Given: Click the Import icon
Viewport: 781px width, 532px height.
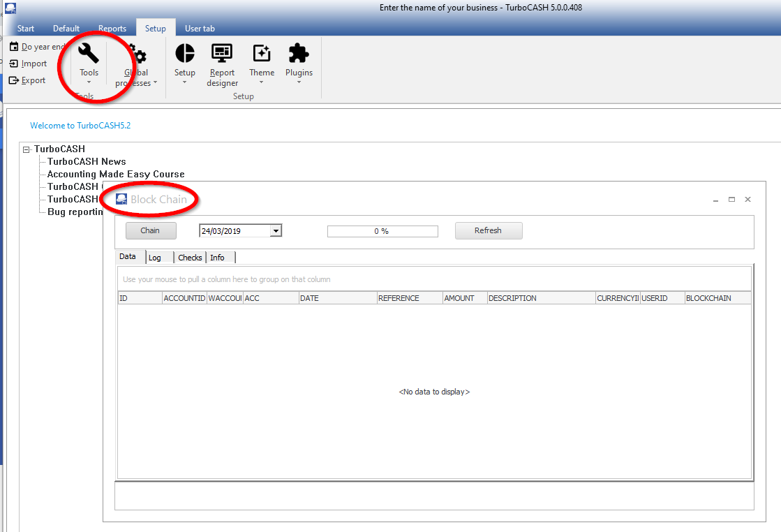Looking at the screenshot, I should click(x=14, y=64).
